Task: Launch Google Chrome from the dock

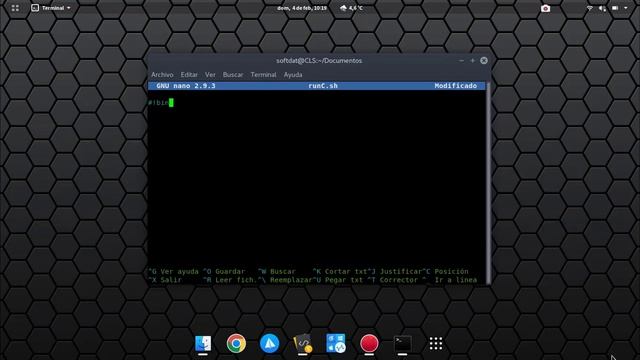Action: (236, 343)
